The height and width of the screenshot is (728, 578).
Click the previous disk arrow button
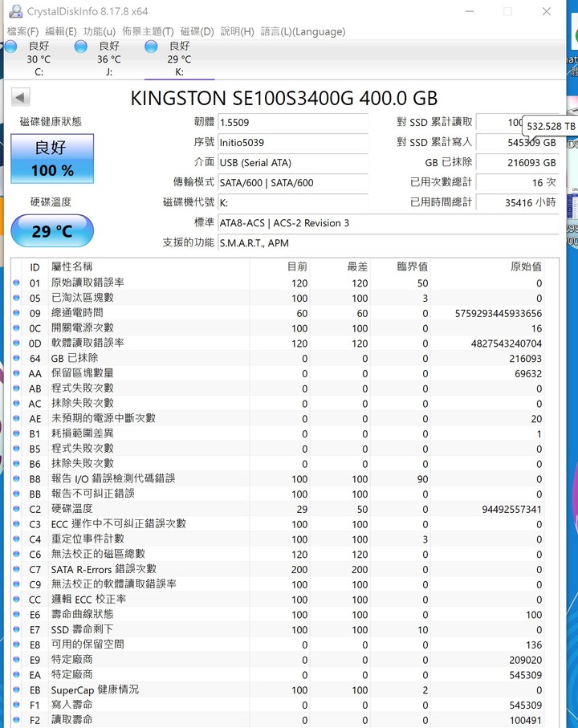(x=20, y=97)
